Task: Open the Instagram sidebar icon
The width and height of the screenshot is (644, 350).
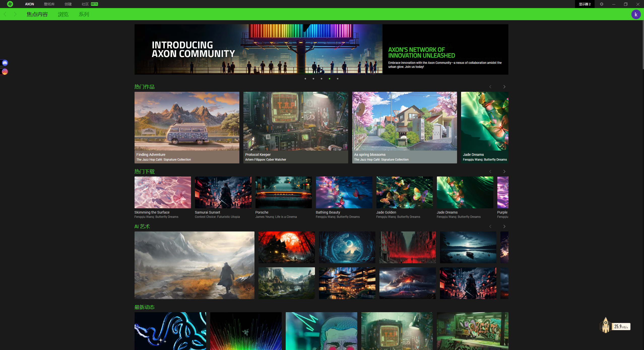Action: 5,72
